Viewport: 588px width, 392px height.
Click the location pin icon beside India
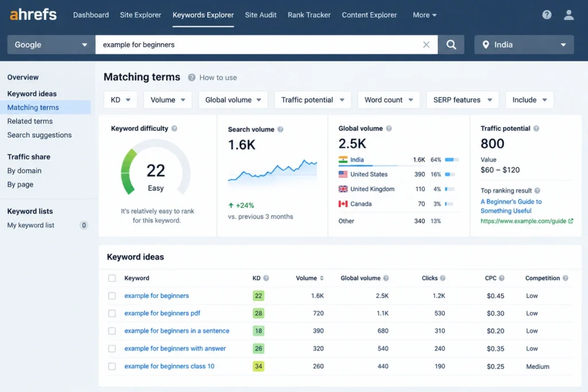(486, 45)
